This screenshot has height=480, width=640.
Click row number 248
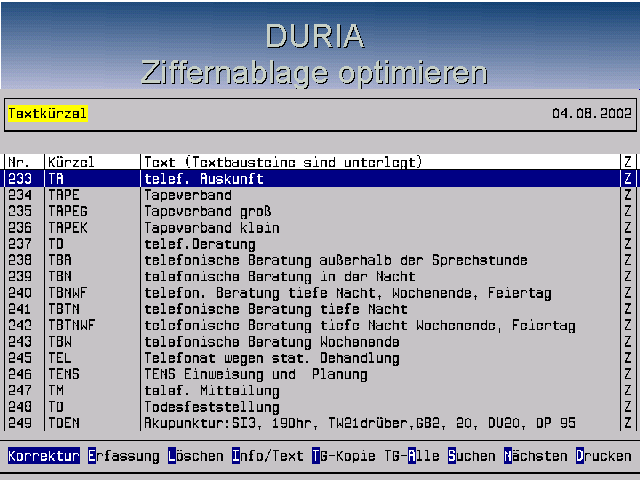(x=20, y=407)
